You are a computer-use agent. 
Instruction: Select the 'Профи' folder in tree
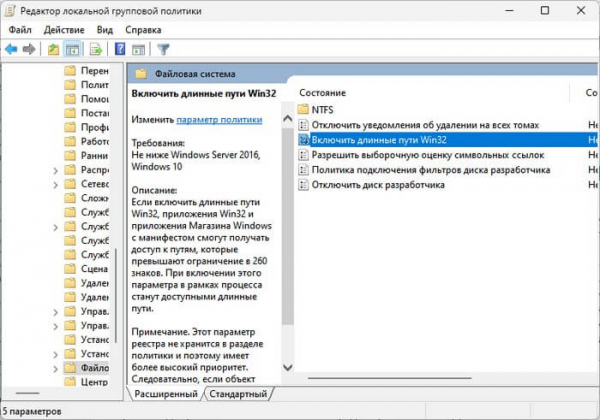86,127
